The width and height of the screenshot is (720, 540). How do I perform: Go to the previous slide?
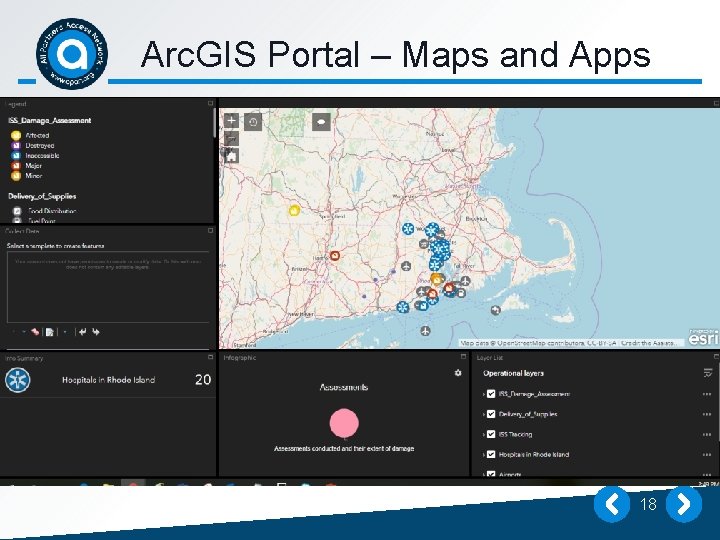click(x=612, y=505)
